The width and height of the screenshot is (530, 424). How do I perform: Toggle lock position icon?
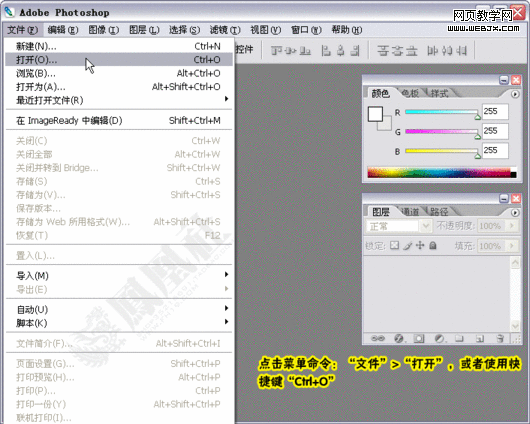pyautogui.click(x=420, y=245)
